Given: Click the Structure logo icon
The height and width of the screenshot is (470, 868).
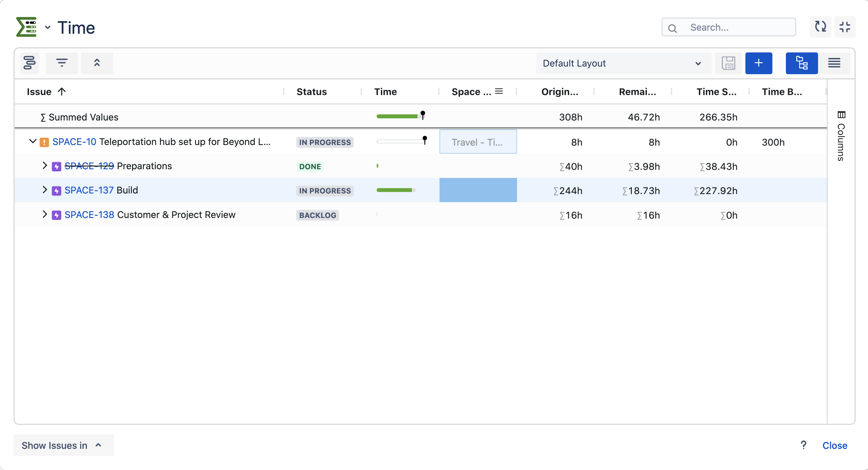Looking at the screenshot, I should (x=26, y=27).
